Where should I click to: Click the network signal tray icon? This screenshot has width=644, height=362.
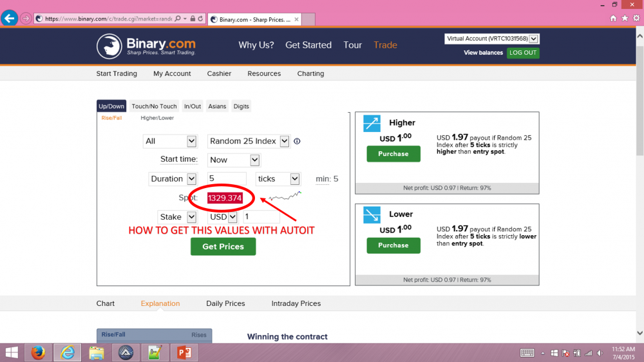[589, 353]
